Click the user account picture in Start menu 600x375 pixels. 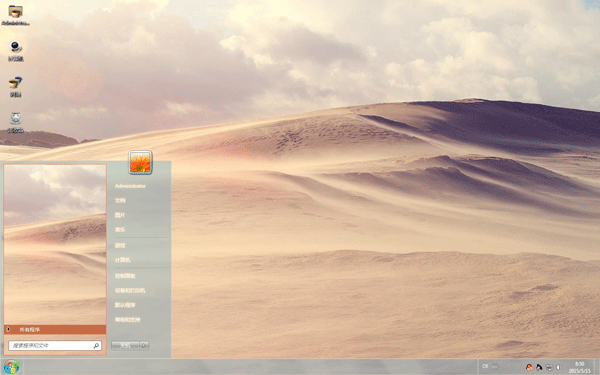(140, 163)
